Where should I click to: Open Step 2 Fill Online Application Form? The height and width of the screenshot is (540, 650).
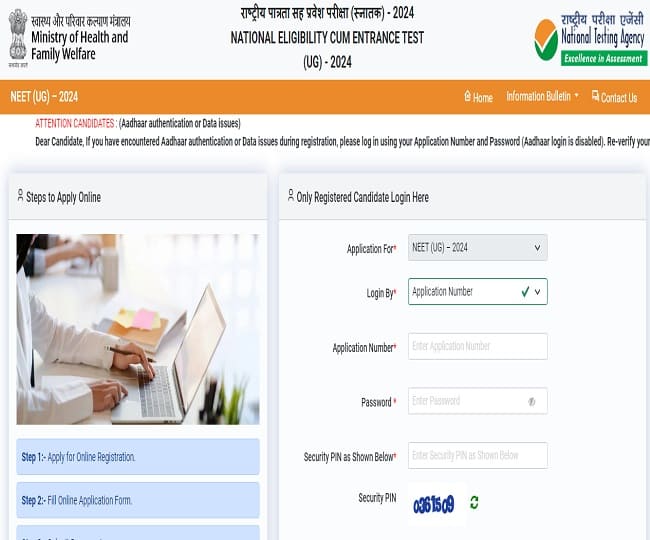(x=138, y=500)
